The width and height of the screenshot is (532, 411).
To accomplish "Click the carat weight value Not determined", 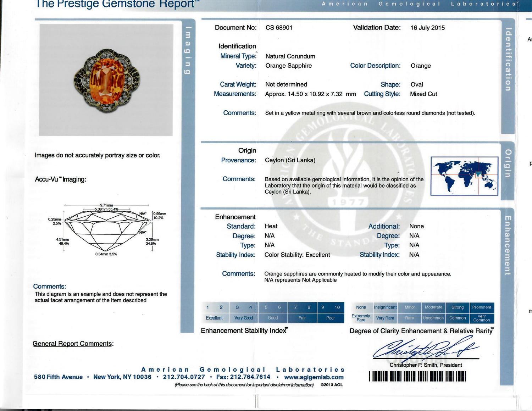I will coord(286,84).
